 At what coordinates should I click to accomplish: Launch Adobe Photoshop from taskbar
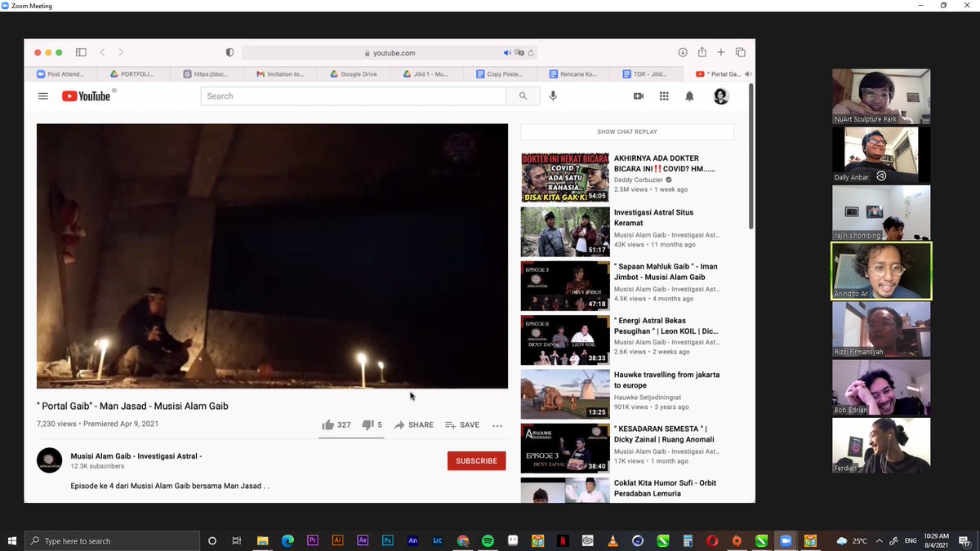(x=388, y=540)
